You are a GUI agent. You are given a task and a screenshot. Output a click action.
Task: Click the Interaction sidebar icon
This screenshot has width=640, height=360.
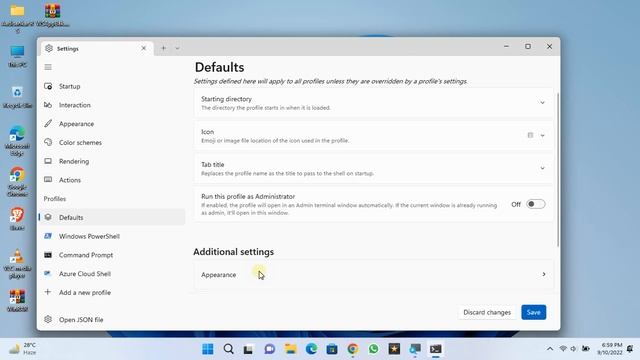tap(48, 105)
